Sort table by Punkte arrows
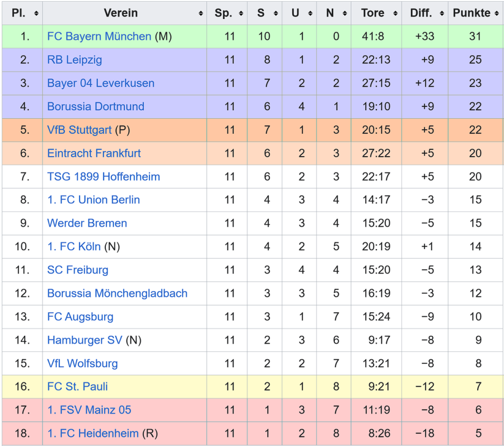Viewport: 504px width, 446px height. point(497,13)
